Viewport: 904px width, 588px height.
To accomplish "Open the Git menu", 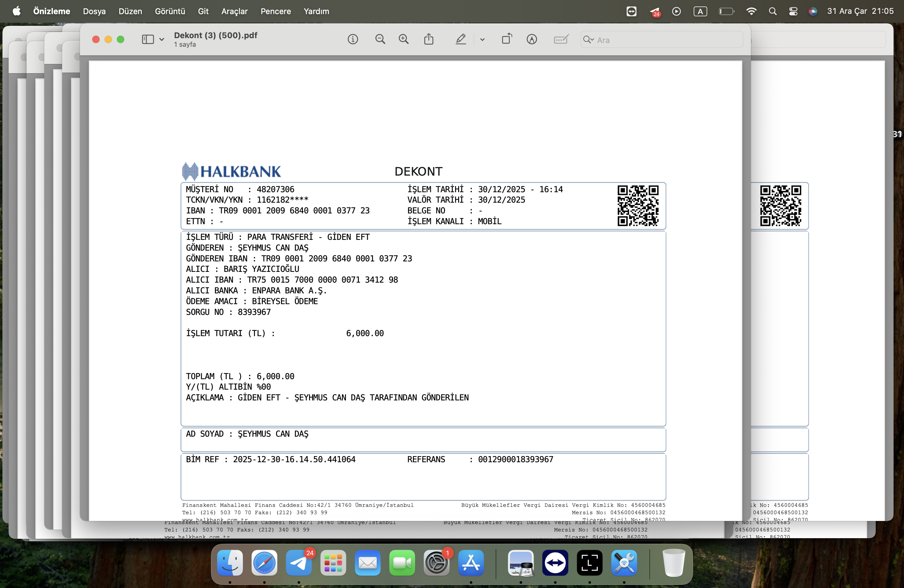I will [x=203, y=11].
